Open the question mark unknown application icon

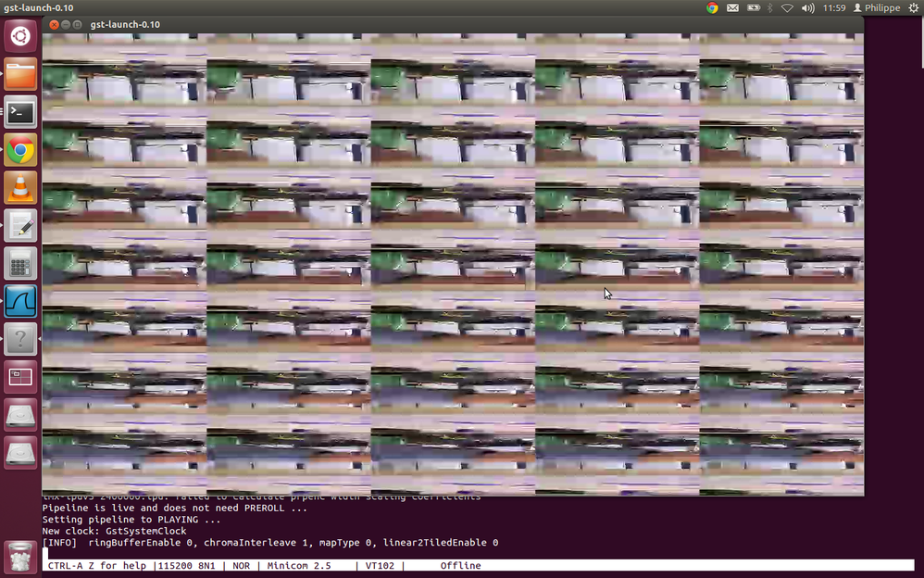20,339
